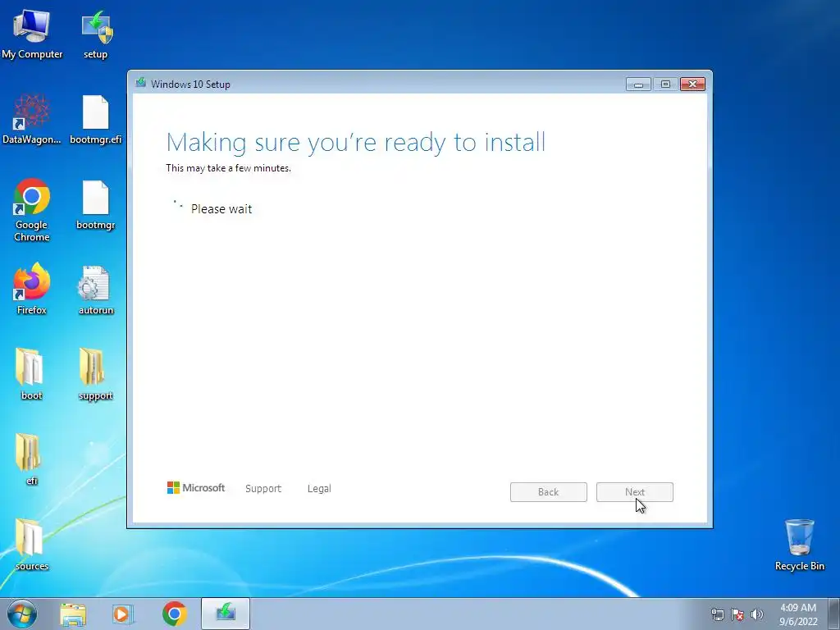Click the Windows 10 Setup taskbar button
Image resolution: width=840 pixels, height=630 pixels.
(x=226, y=614)
